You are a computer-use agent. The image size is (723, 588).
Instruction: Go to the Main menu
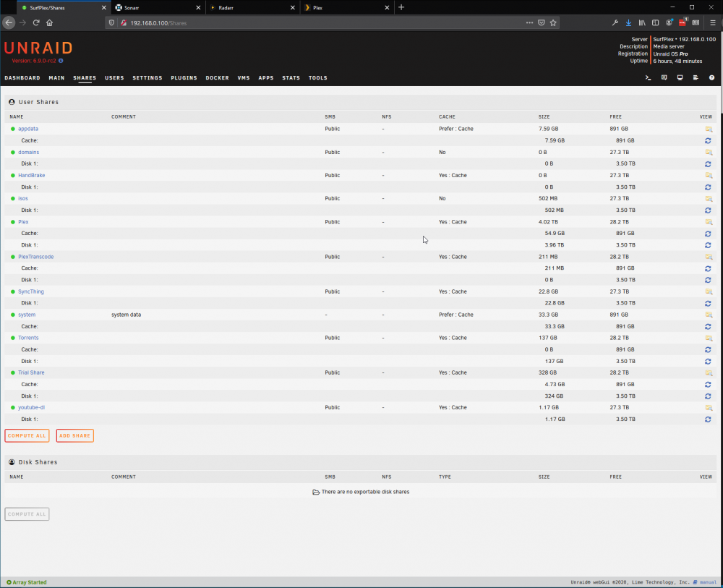[x=56, y=78]
